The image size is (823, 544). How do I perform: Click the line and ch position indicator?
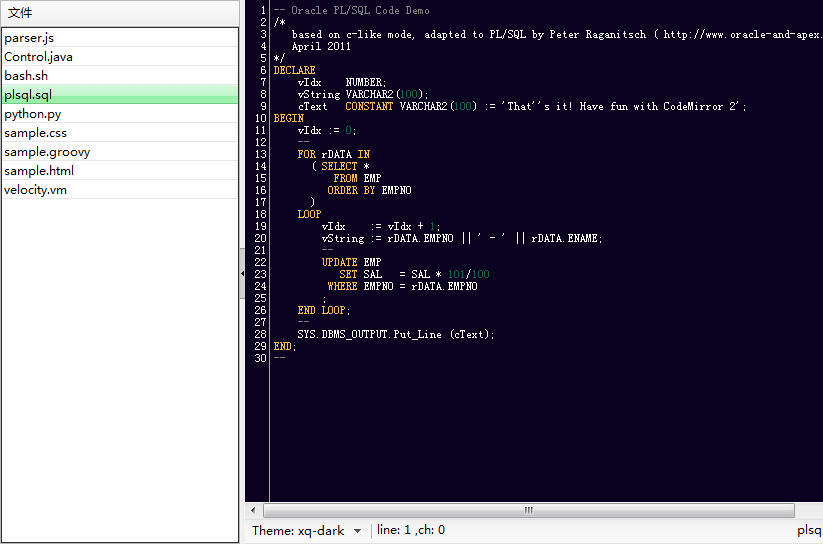411,531
